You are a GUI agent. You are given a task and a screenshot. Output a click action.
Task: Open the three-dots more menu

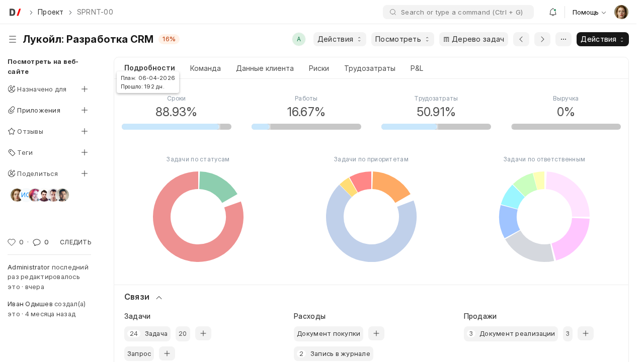[563, 39]
